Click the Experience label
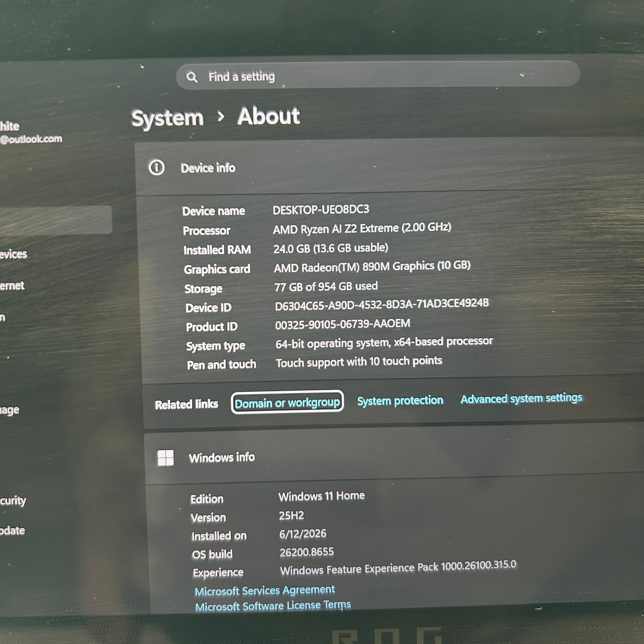 pos(218,573)
